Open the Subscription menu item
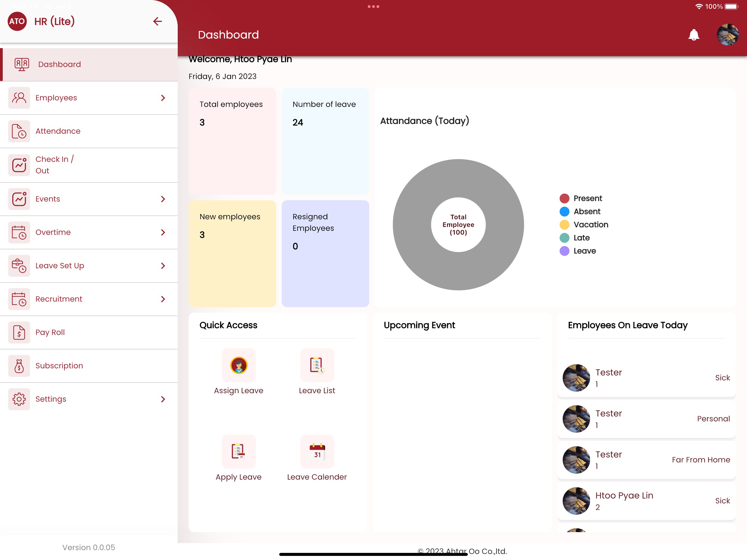The image size is (747, 560). click(59, 366)
